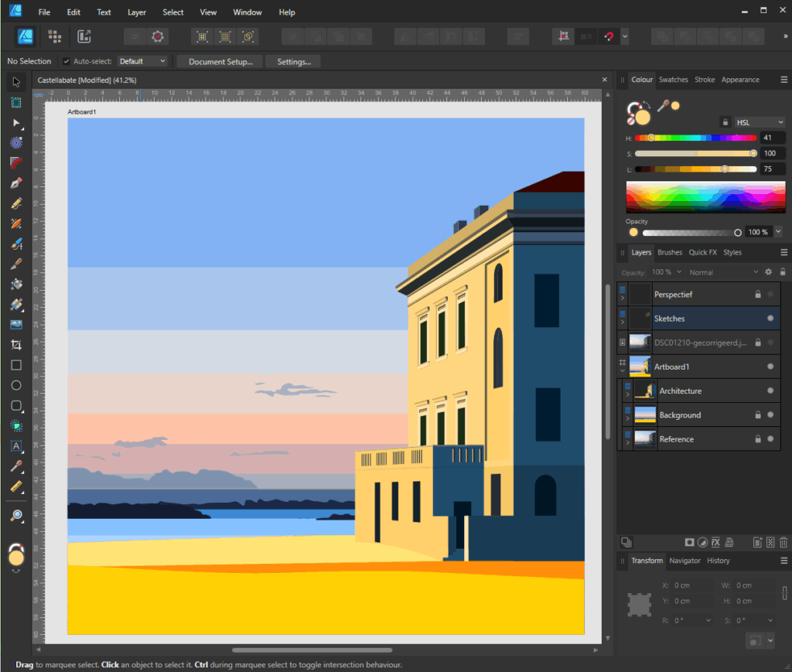Click the Delete layer trash icon
The height and width of the screenshot is (672, 792).
783,542
